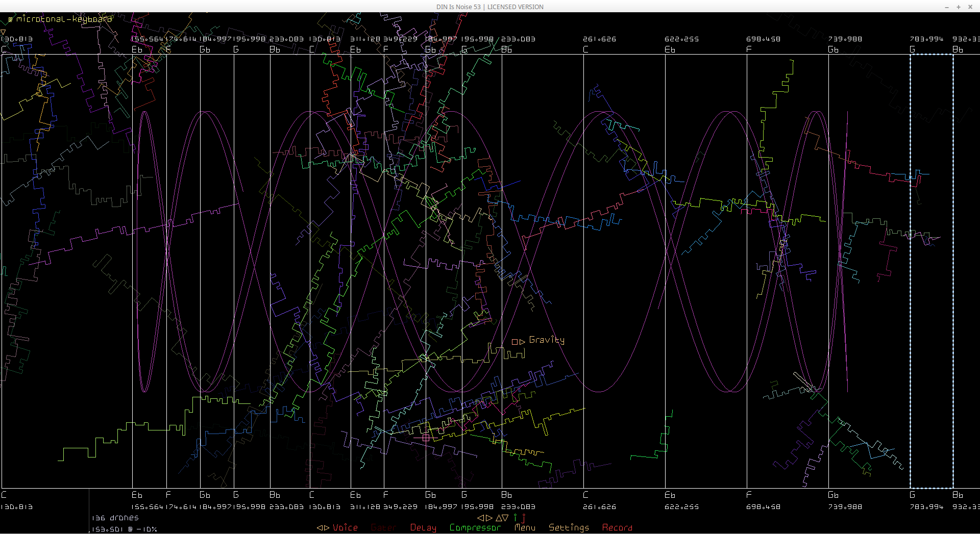Viewport: 980px width, 534px height.
Task: Click the microtonal-keyboard instrument name
Action: pos(64,19)
